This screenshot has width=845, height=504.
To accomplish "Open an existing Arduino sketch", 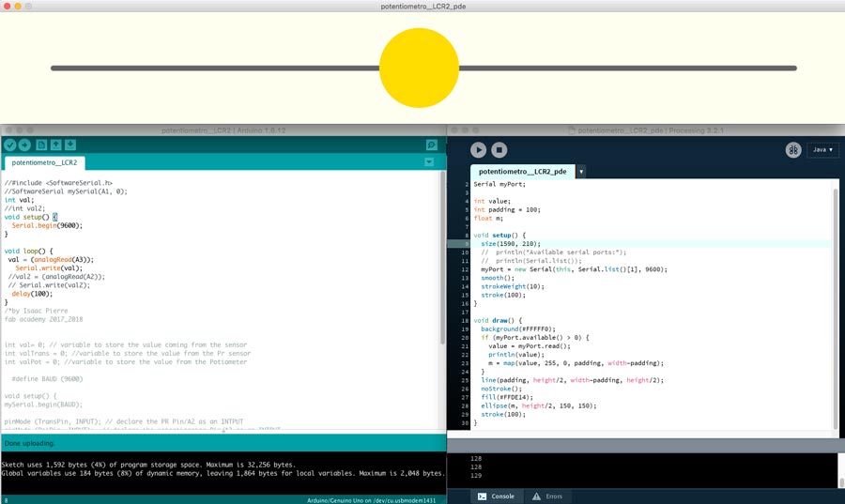I will [x=56, y=145].
